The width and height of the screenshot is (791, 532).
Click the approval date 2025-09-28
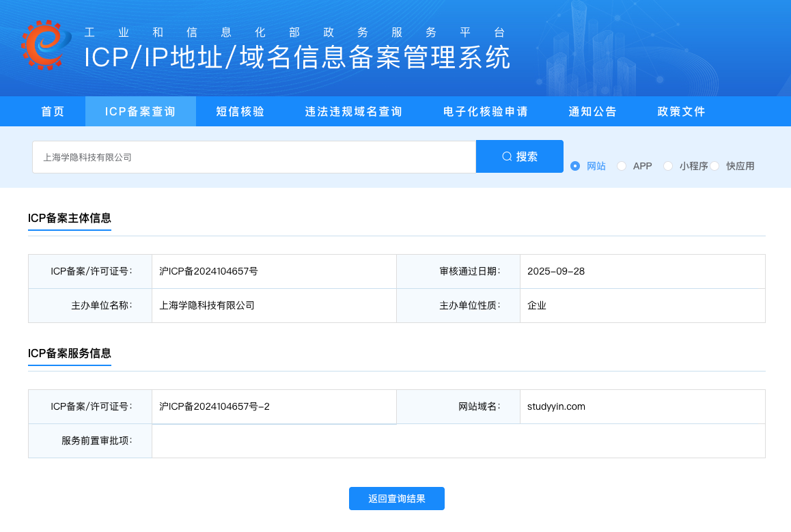pos(556,271)
